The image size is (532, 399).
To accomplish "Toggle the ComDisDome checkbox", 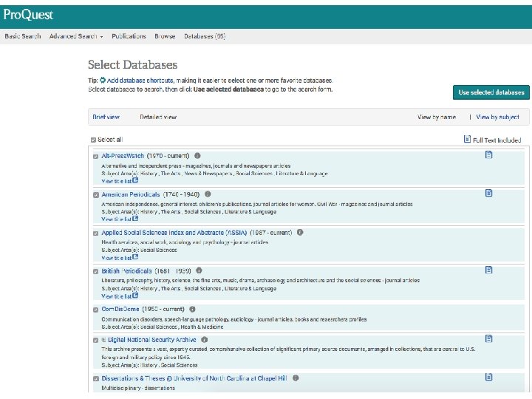I will (x=95, y=310).
